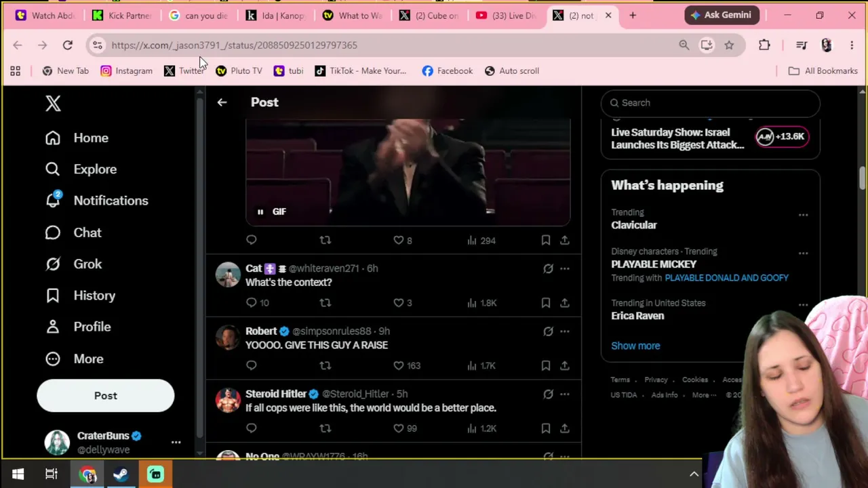The height and width of the screenshot is (488, 868).
Task: Click the X search field
Action: pos(710,103)
